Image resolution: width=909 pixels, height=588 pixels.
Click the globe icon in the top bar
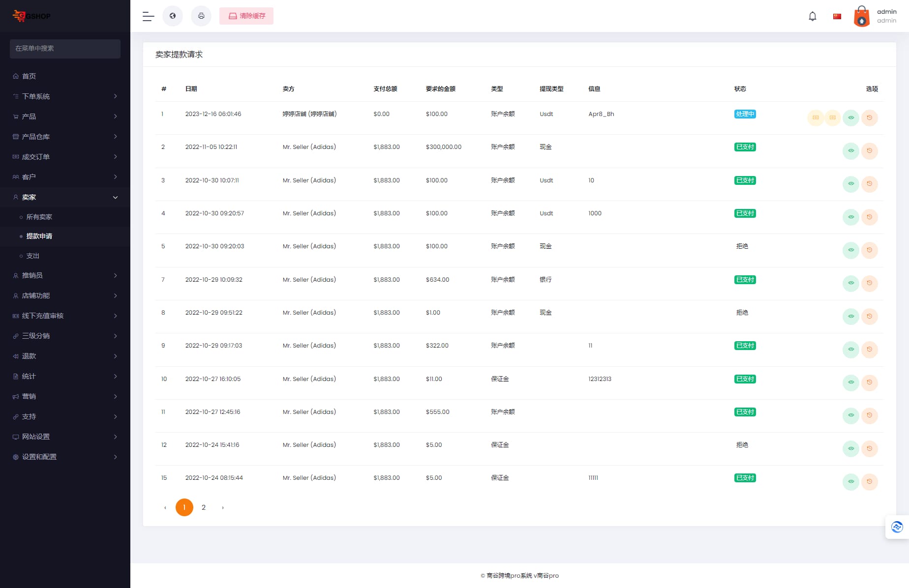173,16
